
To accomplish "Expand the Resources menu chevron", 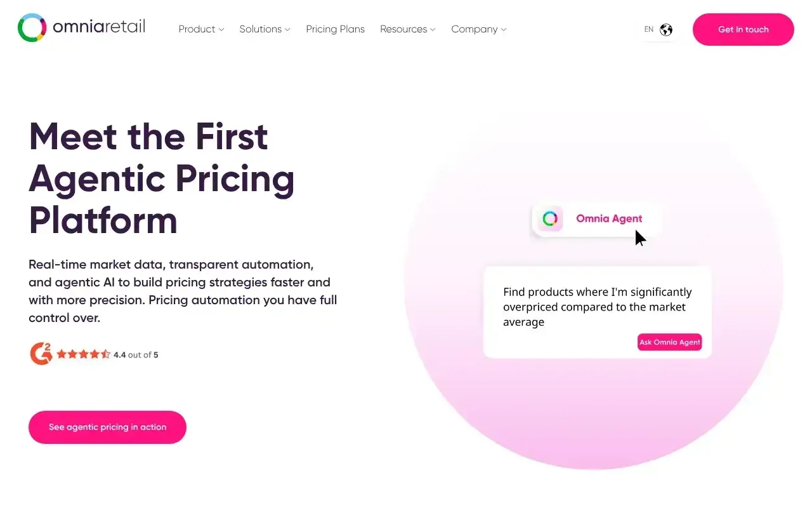I will (433, 30).
